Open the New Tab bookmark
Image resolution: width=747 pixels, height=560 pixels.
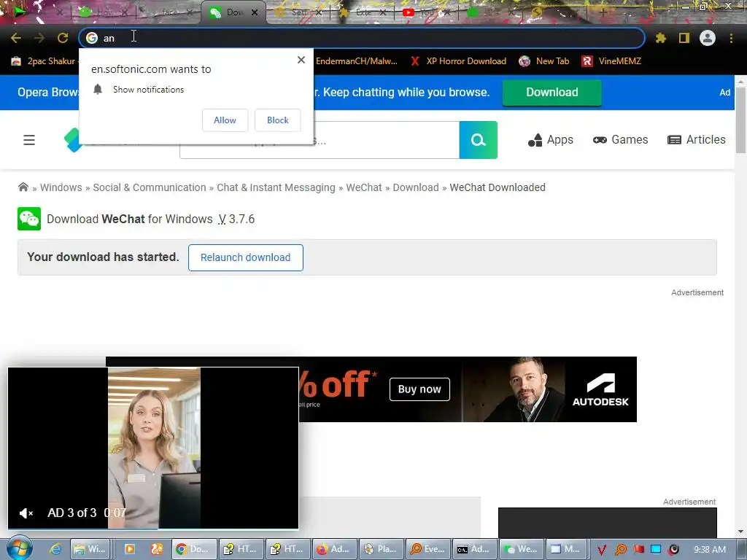tap(544, 61)
